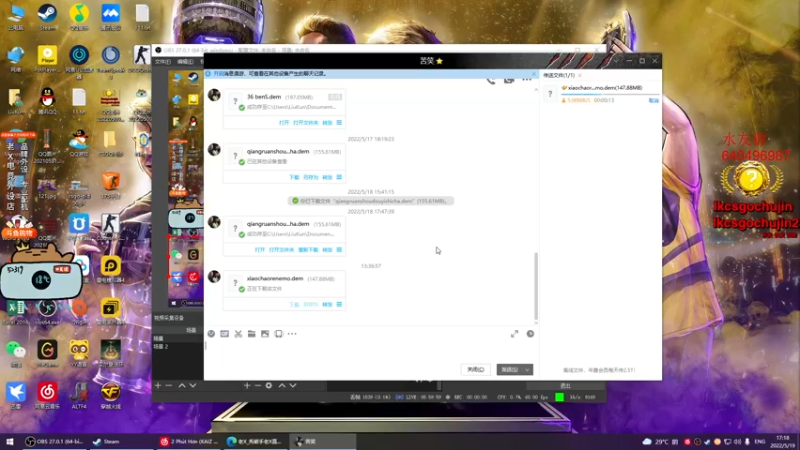Open the OBS File menu
The width and height of the screenshot is (800, 450).
tap(163, 62)
